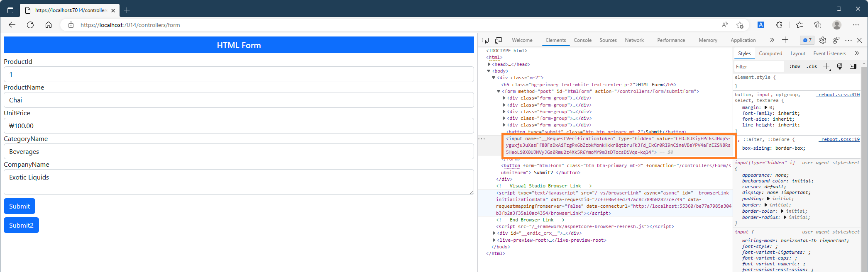Open the Event Listeners tab
868x272 pixels.
pyautogui.click(x=829, y=53)
